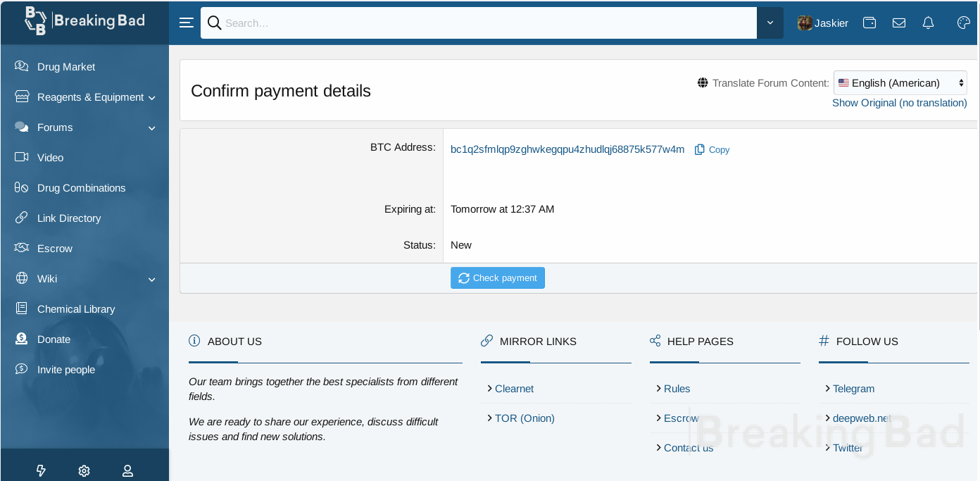Click the palette style chooser icon
The width and height of the screenshot is (980, 481).
click(964, 23)
